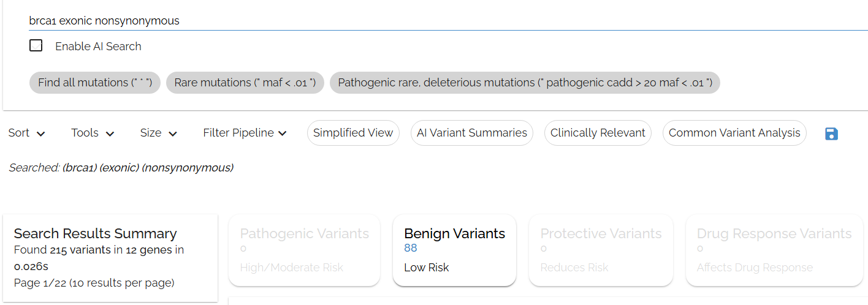Click the 88 benign variants count
The width and height of the screenshot is (868, 305).
411,248
